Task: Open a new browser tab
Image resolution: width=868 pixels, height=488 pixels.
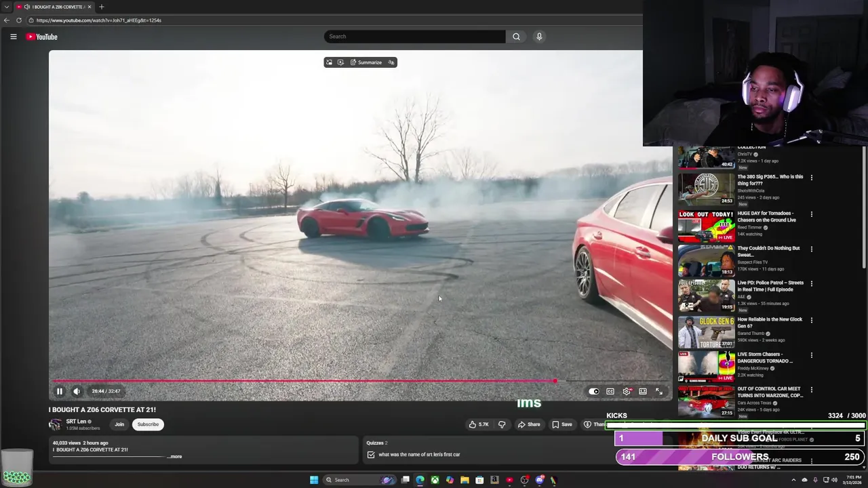Action: pyautogui.click(x=101, y=7)
